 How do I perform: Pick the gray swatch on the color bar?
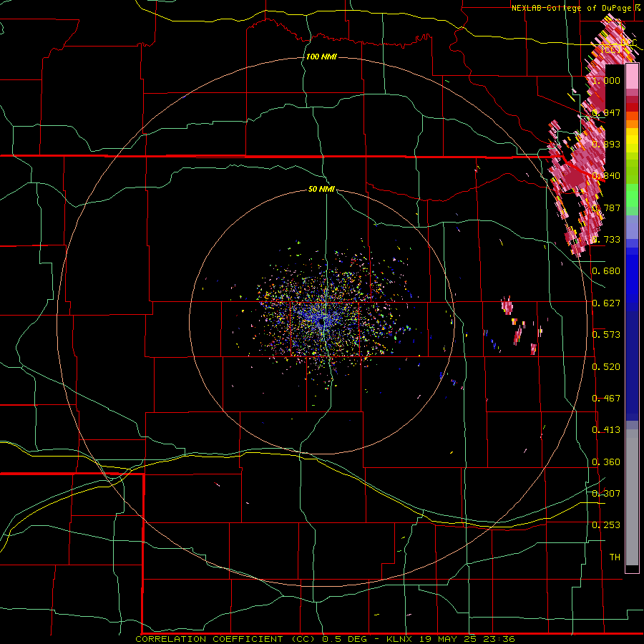[632, 497]
